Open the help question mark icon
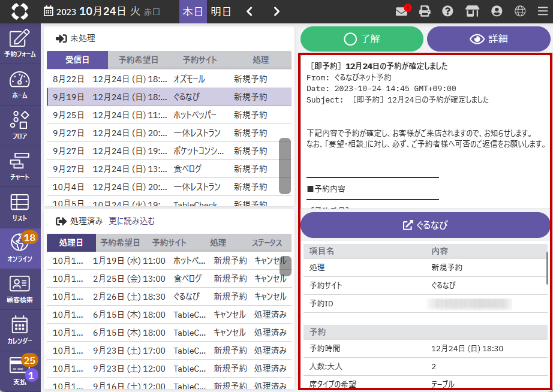Screen dimensions: 553x392 click(x=447, y=11)
